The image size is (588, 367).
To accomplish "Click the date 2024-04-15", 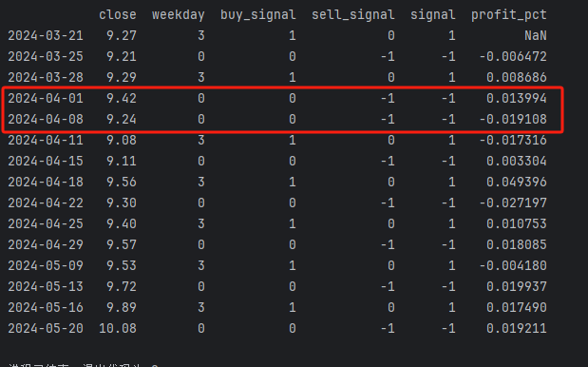I will (x=46, y=161).
